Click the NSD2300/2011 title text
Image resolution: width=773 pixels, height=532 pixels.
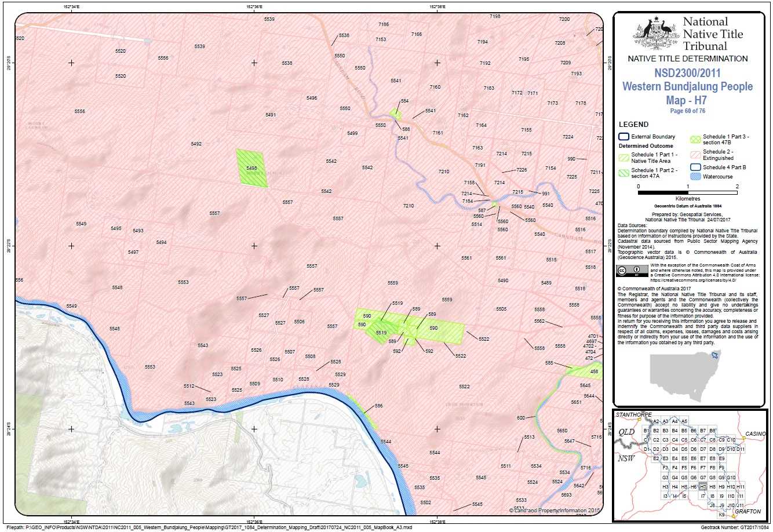click(x=687, y=73)
